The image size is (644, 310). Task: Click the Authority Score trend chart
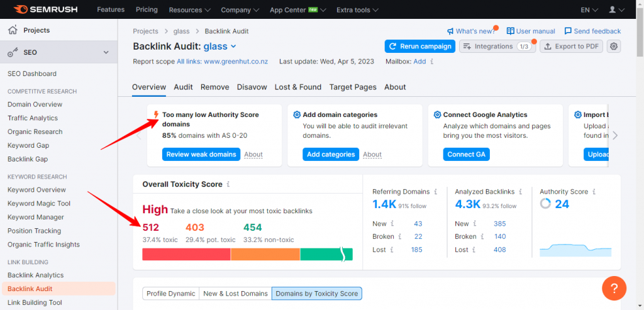[x=575, y=250]
